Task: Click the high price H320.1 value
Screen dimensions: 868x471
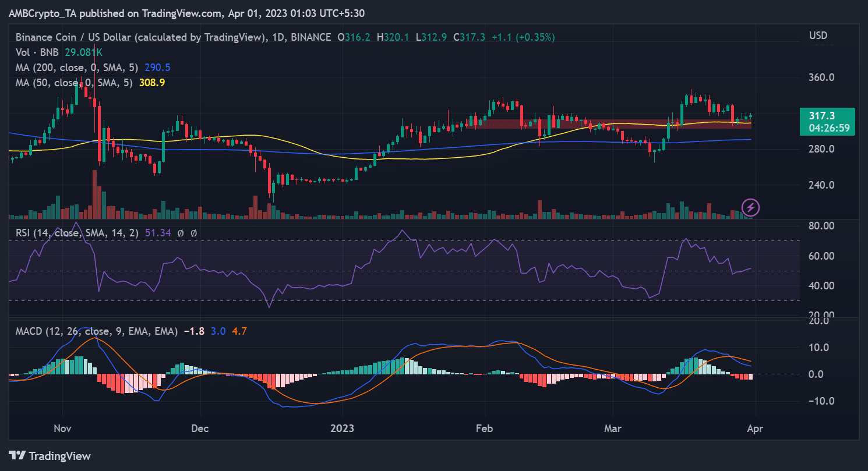Action: [x=393, y=37]
